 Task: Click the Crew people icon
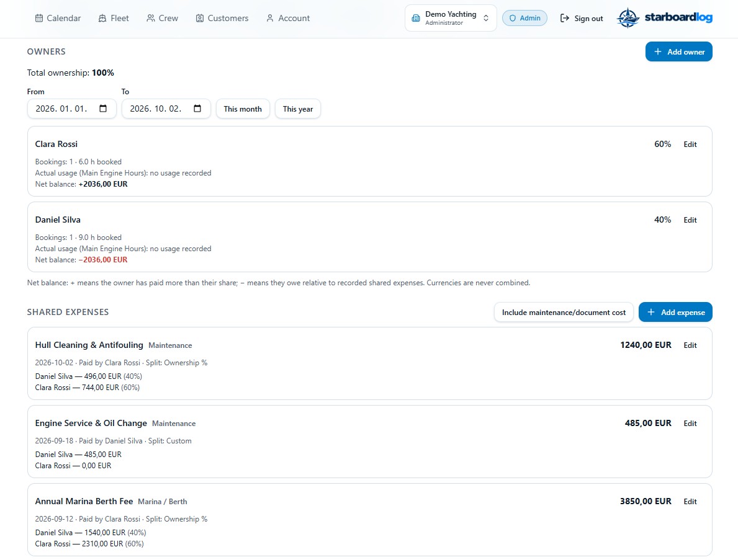151,19
